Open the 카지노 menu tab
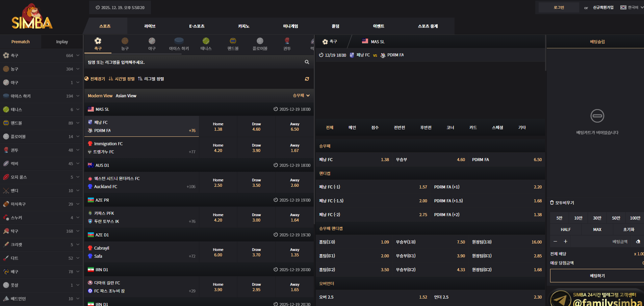644x306 pixels. click(x=243, y=26)
